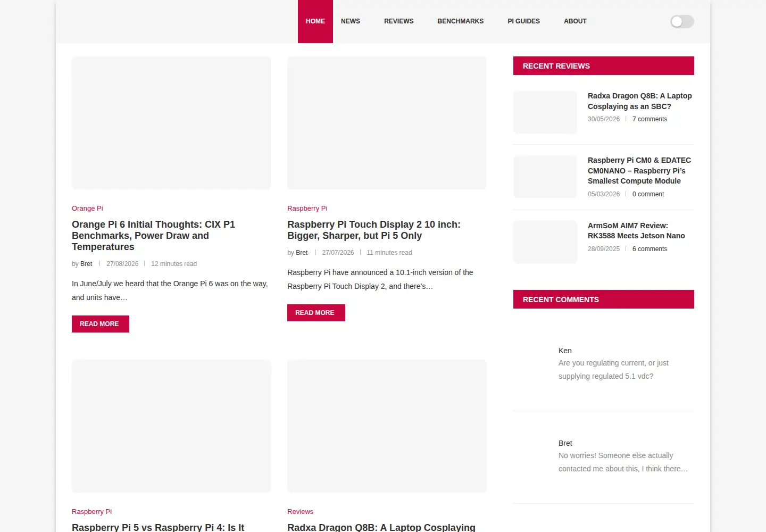Viewport: 766px width, 532px height.
Task: Click commenter name Ken
Action: click(565, 351)
